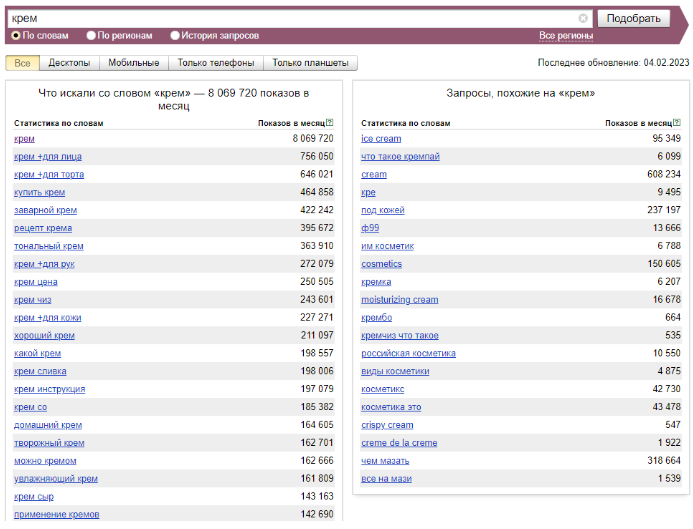Select the 'По регионам' radio button
693x529 pixels.
coord(91,35)
